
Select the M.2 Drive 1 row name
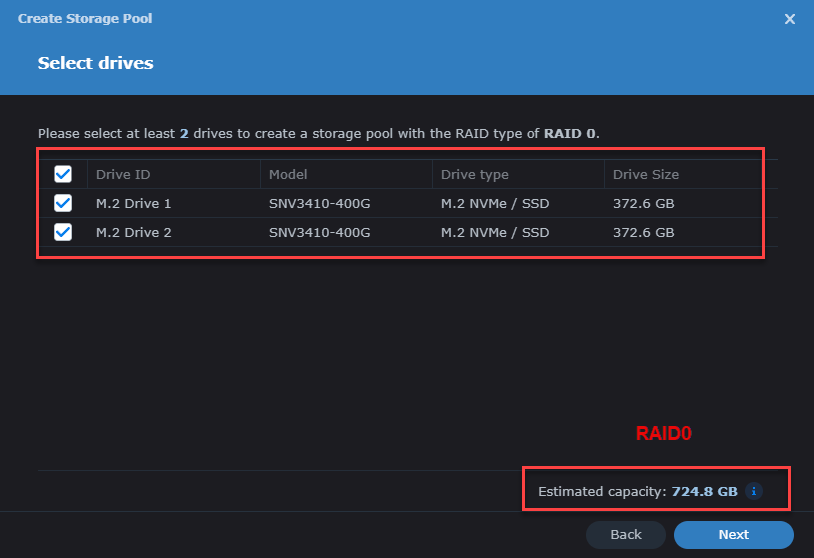point(133,204)
